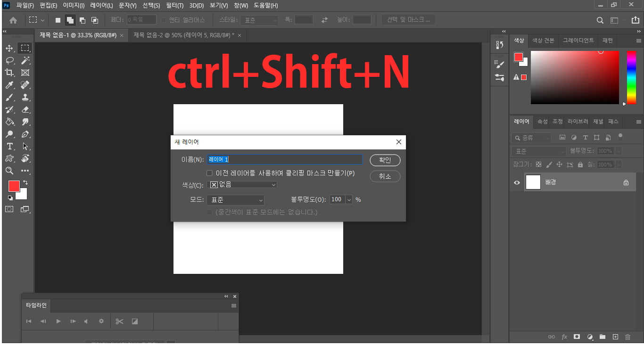The image size is (644, 362).
Task: Select the Rectangular Marquee tool
Action: coord(25,48)
